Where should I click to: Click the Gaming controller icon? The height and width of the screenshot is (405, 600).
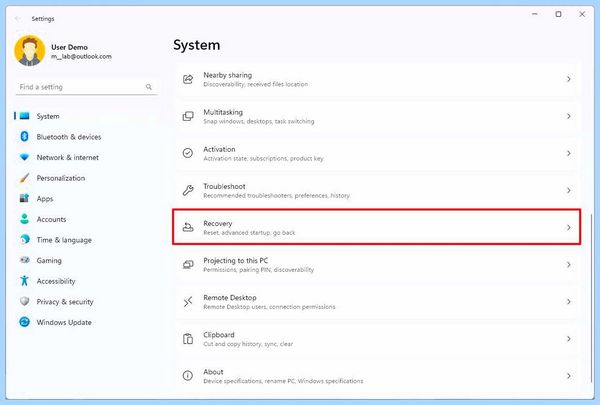24,260
